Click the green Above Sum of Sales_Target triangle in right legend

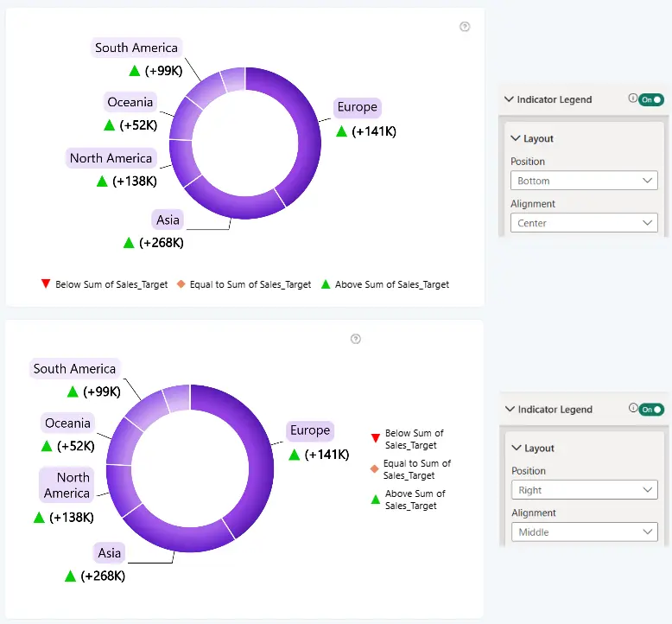pos(376,500)
